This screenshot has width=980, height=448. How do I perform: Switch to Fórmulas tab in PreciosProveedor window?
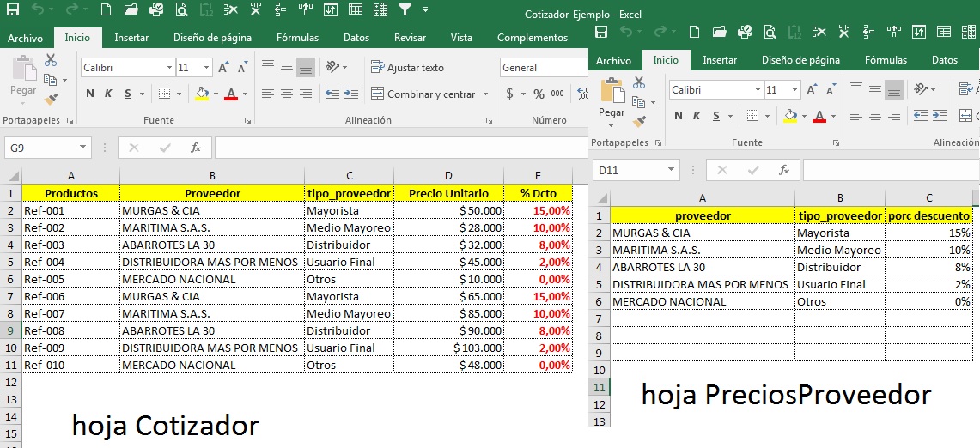pyautogui.click(x=886, y=60)
